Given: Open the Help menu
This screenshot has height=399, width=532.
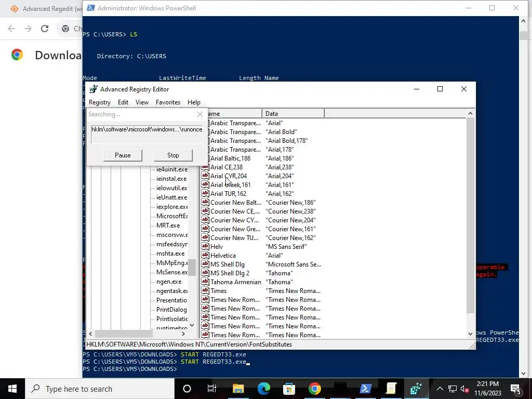Looking at the screenshot, I should (194, 102).
